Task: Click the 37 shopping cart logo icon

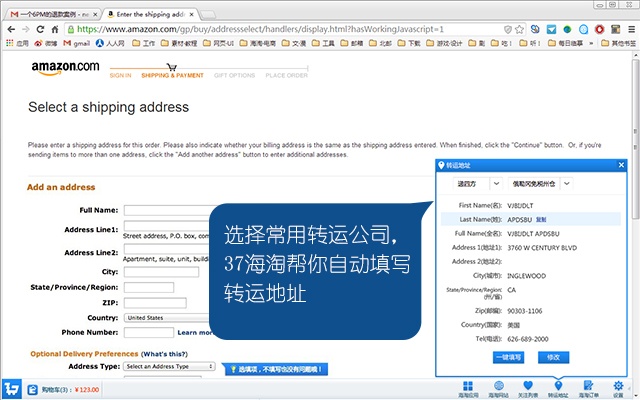Action: [x=14, y=388]
